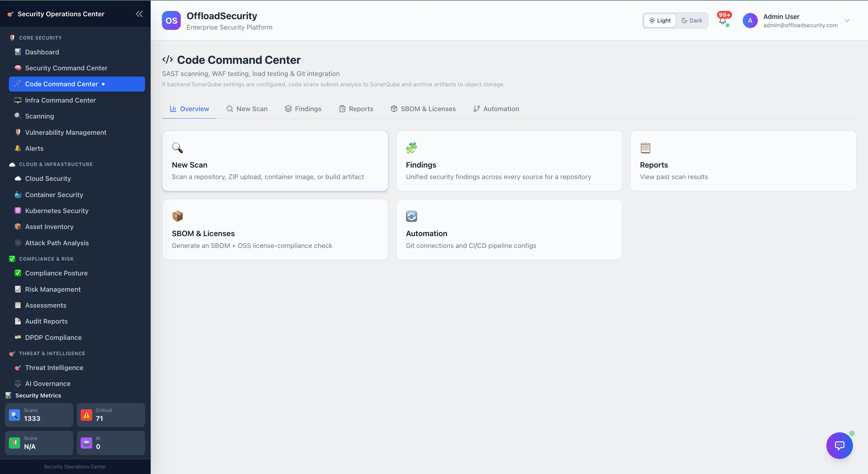Open the SBOM & Licenses card
868x474 pixels.
coord(275,230)
